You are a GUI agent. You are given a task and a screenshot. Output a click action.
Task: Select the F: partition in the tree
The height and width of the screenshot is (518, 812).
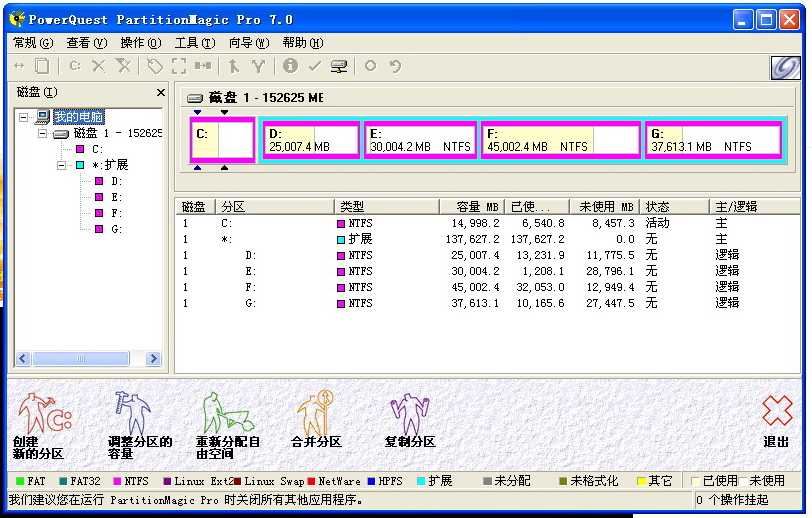[117, 213]
